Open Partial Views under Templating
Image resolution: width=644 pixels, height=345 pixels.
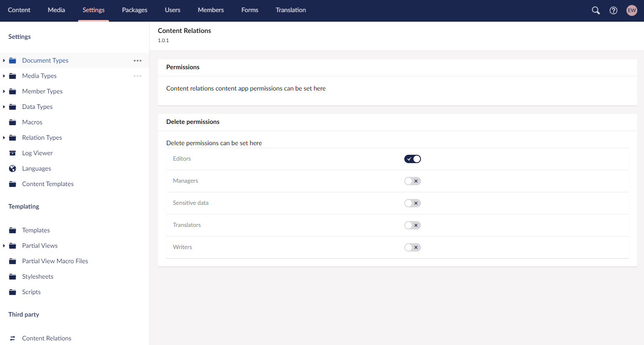point(40,246)
